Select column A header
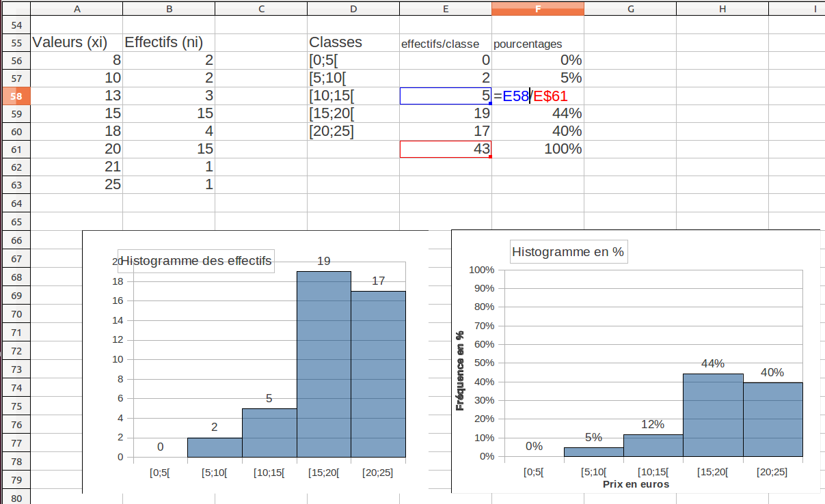The image size is (825, 504). [x=77, y=8]
